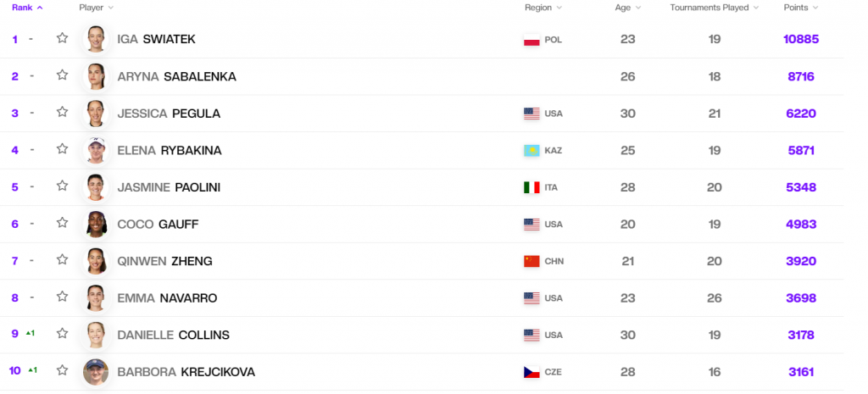The image size is (868, 394).
Task: Expand the Age column sort arrow
Action: tap(637, 8)
